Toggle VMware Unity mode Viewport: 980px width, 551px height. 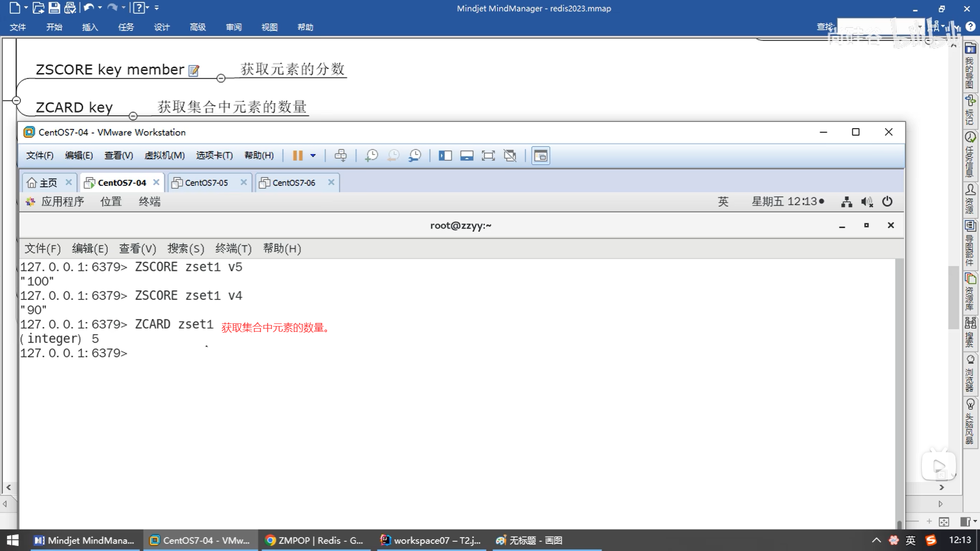tap(510, 156)
